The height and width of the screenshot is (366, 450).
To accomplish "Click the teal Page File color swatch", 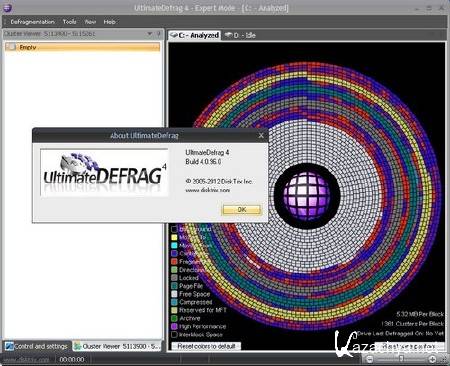I will (x=174, y=286).
